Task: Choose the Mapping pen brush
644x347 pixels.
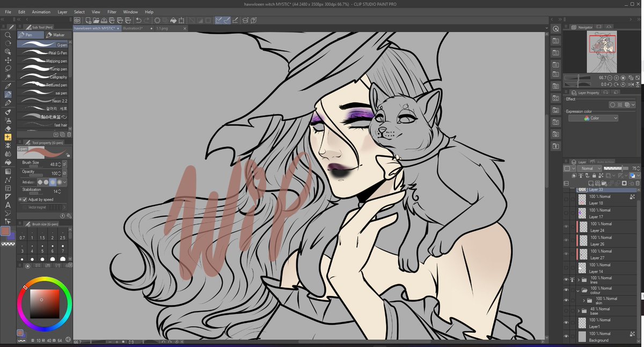Action: (x=42, y=61)
